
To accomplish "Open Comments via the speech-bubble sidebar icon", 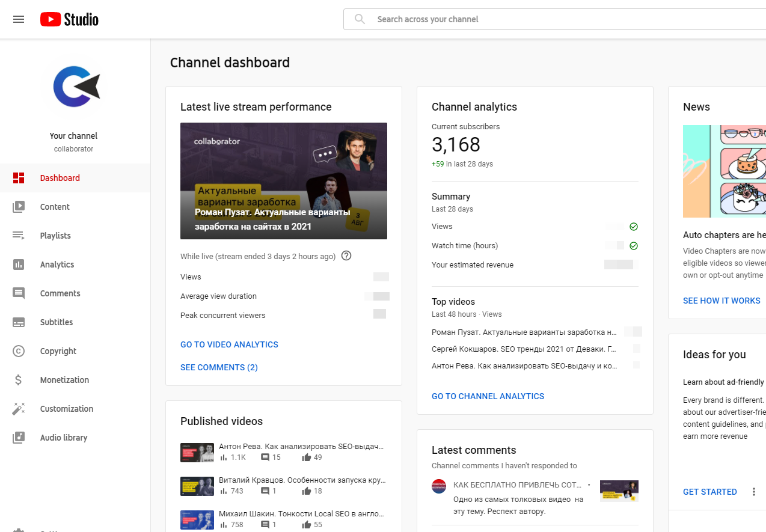I will (19, 293).
